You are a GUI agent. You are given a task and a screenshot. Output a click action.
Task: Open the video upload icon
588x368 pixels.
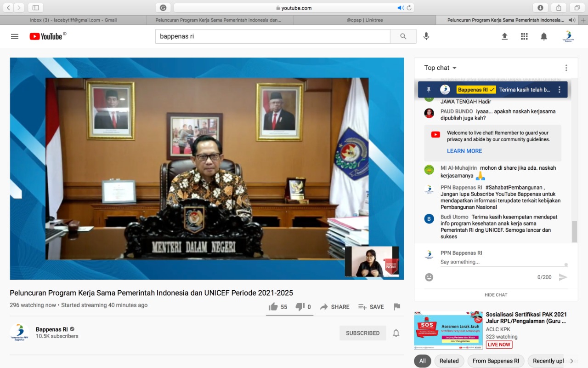tap(504, 36)
